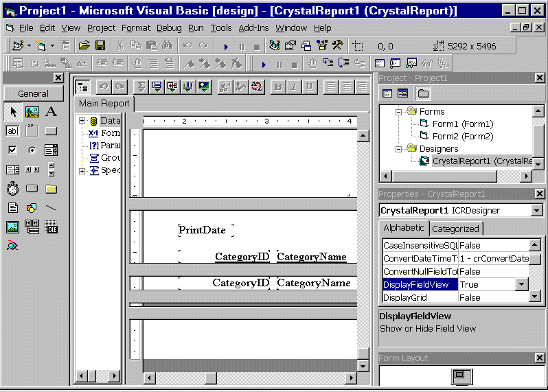Select the Timer control in toolbox
The width and height of the screenshot is (548, 392).
click(x=12, y=189)
